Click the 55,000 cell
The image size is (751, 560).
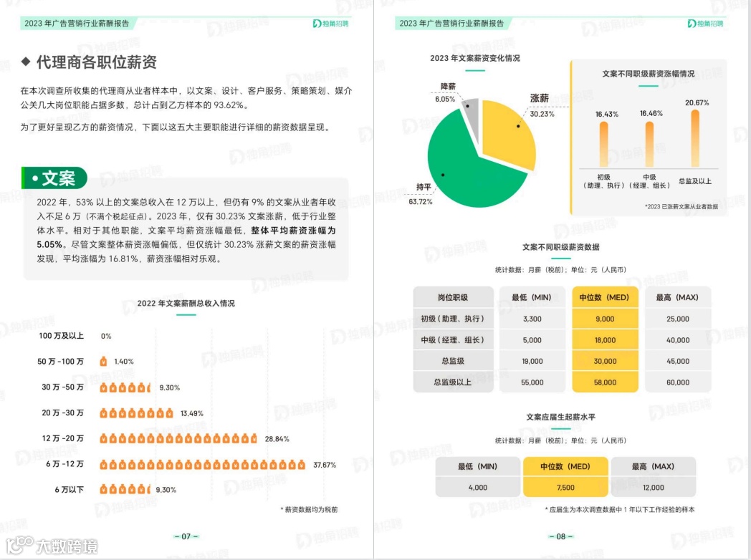tap(532, 382)
